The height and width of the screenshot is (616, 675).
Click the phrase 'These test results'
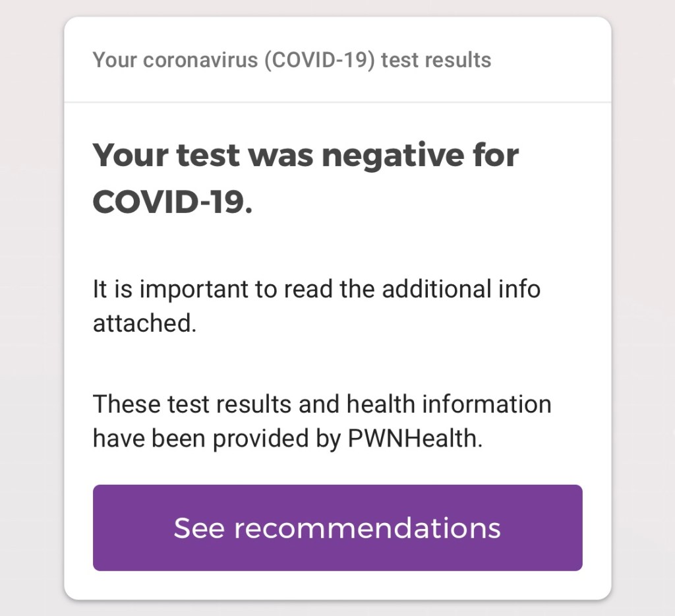point(193,404)
